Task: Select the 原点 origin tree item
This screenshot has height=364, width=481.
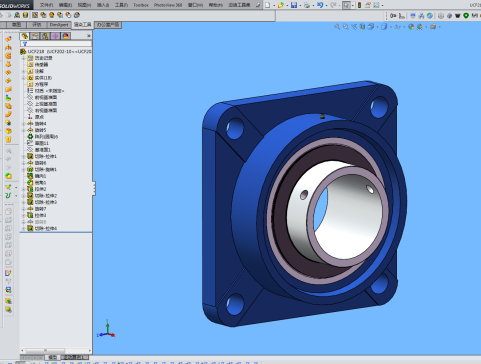Action: pos(36,117)
